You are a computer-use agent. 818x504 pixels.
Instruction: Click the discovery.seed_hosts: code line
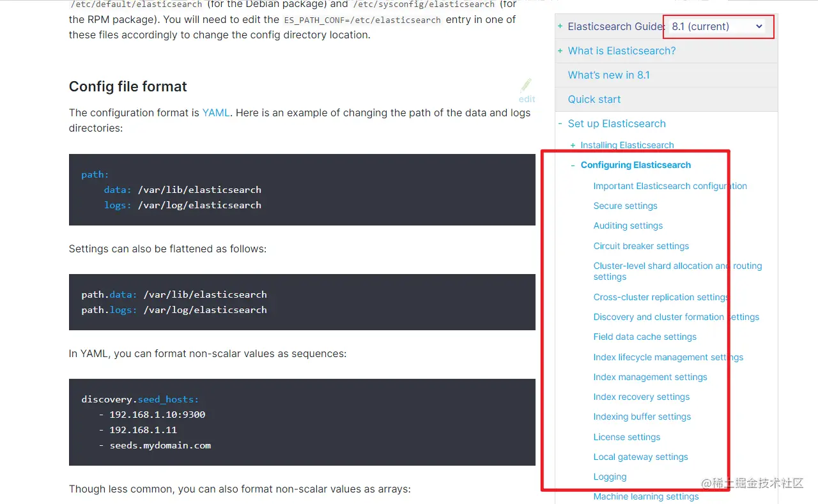140,399
